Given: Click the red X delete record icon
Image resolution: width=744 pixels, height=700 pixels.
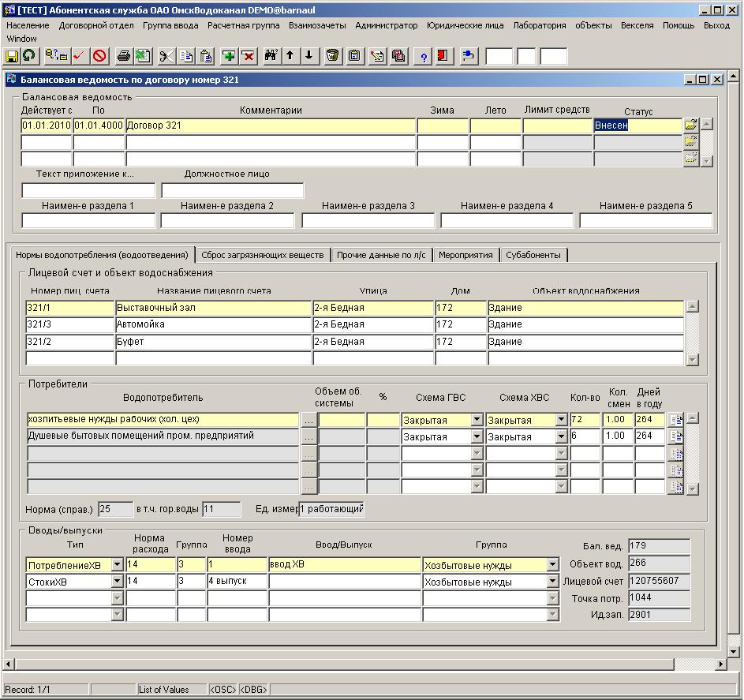Looking at the screenshot, I should 248,56.
